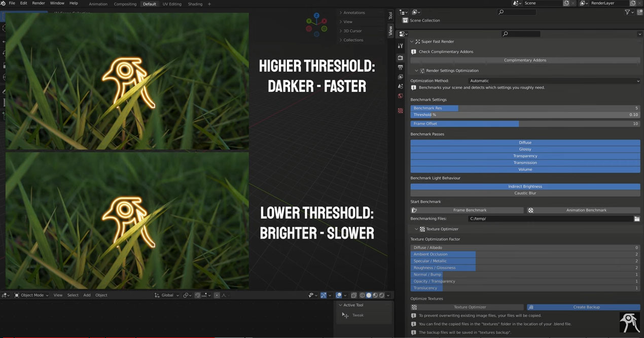
Task: Click the Complimentary Addons button
Action: pyautogui.click(x=525, y=60)
